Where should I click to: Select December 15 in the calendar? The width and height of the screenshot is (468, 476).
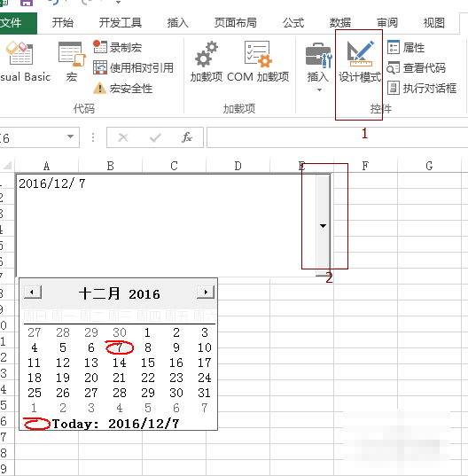(148, 363)
